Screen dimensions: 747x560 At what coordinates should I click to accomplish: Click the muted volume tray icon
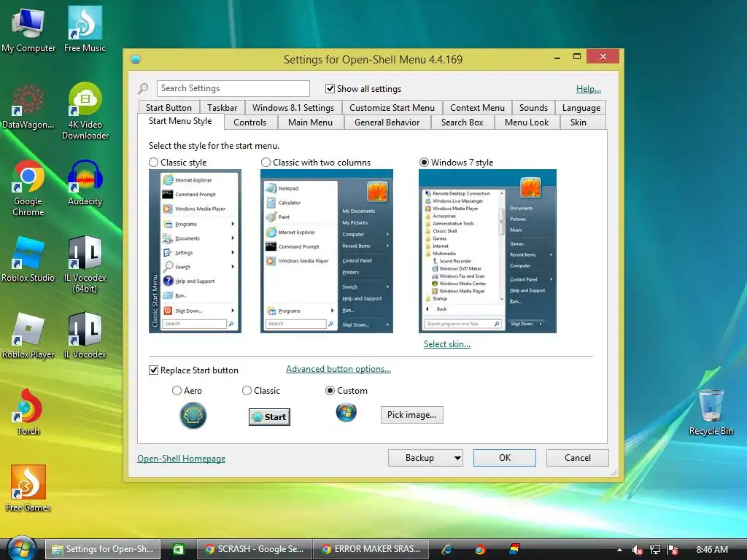tap(637, 550)
